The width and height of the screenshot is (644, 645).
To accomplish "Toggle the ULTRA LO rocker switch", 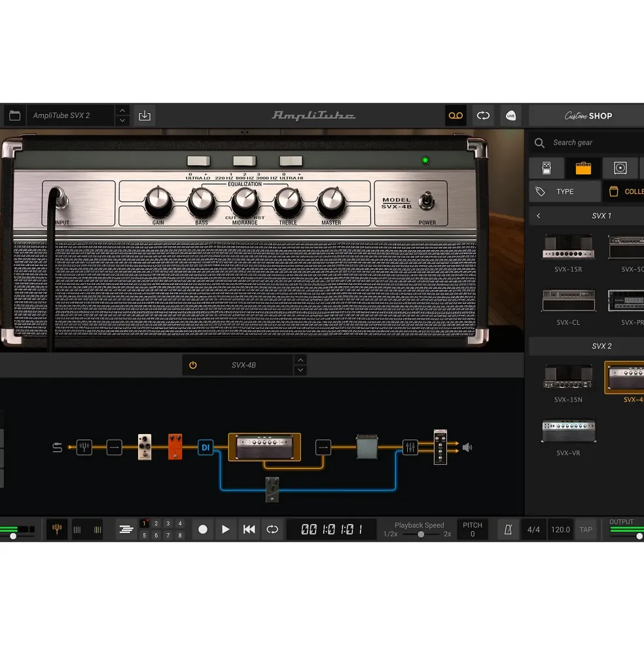I will click(198, 161).
